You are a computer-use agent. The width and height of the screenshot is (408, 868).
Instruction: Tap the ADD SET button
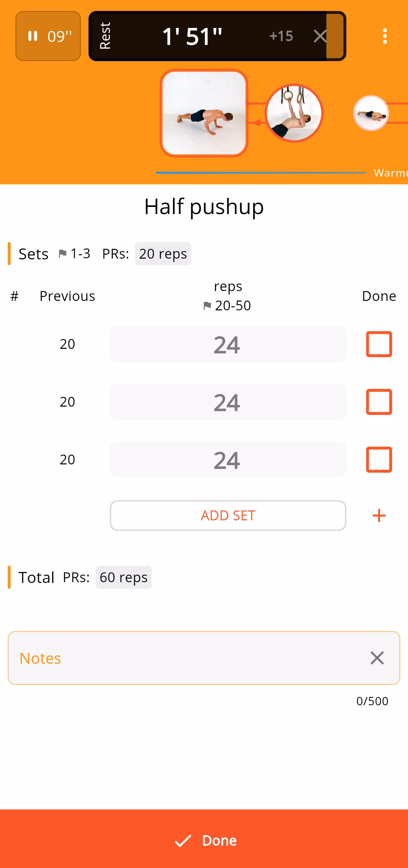pos(228,515)
